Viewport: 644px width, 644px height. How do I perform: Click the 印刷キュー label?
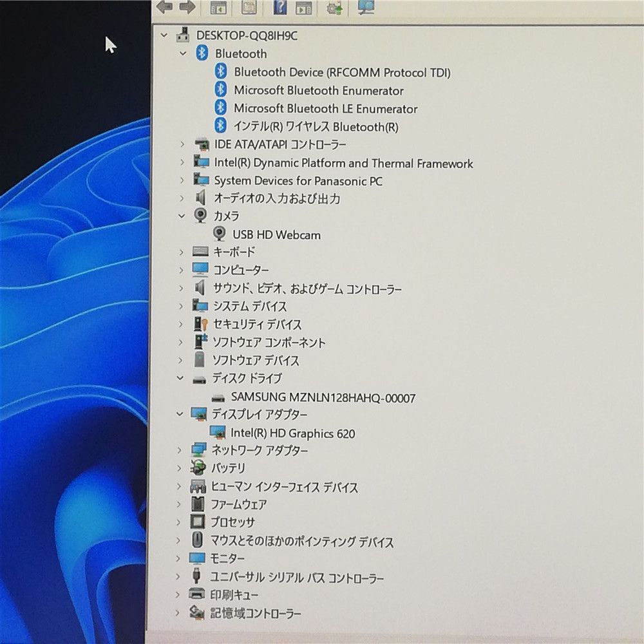234,594
